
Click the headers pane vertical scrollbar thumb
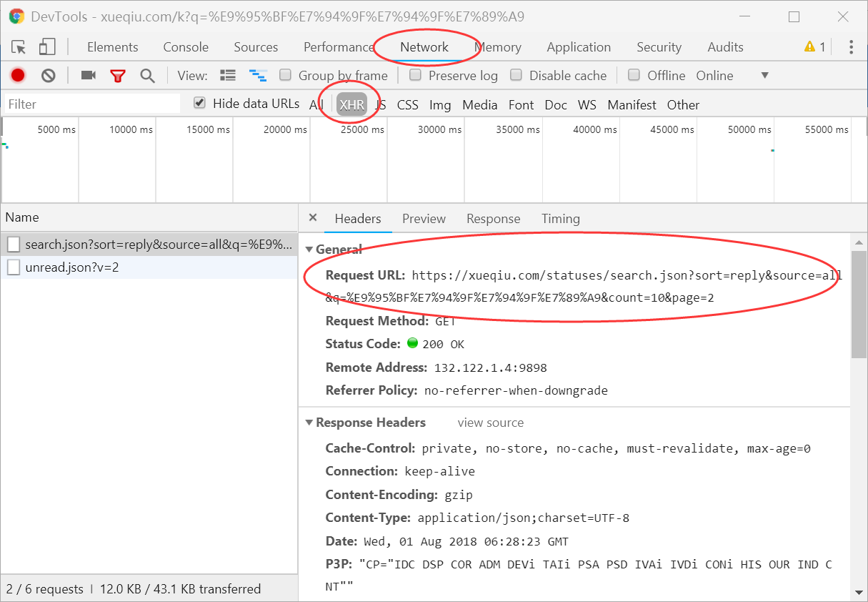pos(859,304)
